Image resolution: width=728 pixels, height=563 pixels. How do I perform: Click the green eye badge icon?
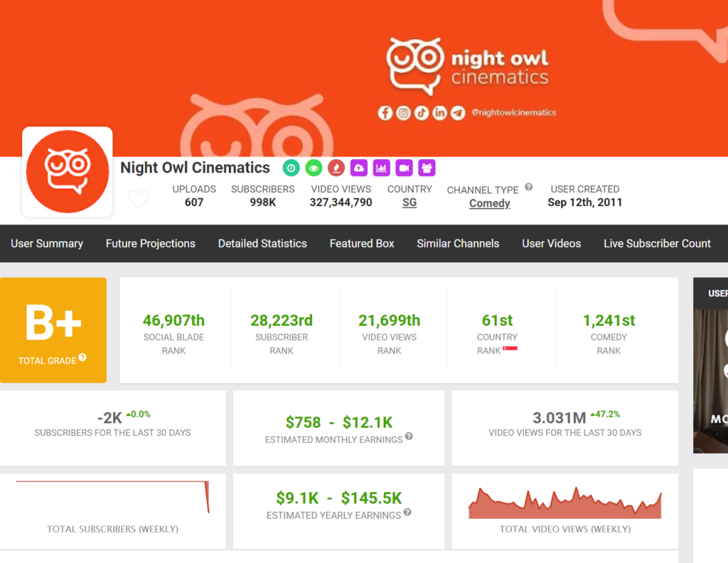(314, 168)
